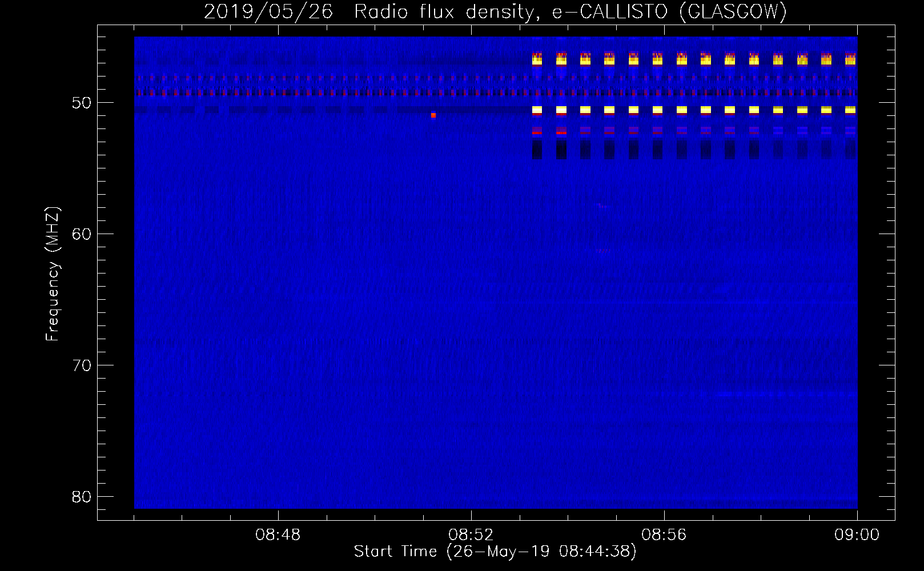Click the 08:48 time tick label
The image size is (924, 571).
tap(278, 535)
